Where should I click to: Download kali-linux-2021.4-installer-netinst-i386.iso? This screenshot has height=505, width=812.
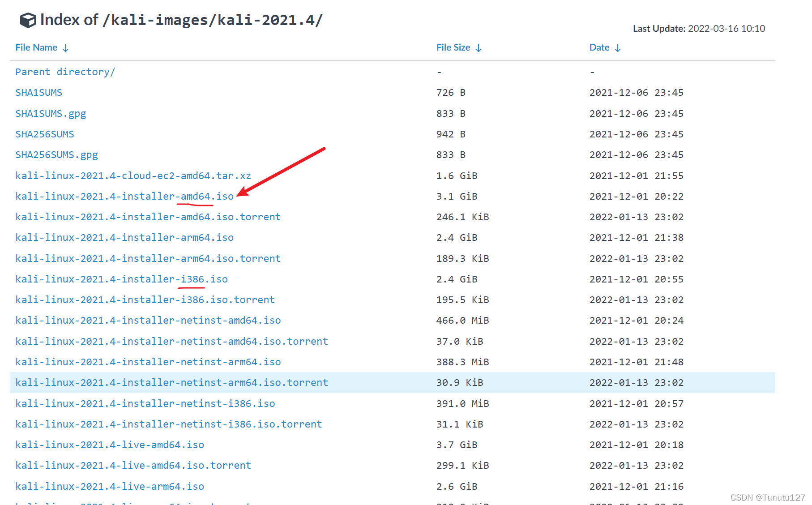tap(145, 404)
